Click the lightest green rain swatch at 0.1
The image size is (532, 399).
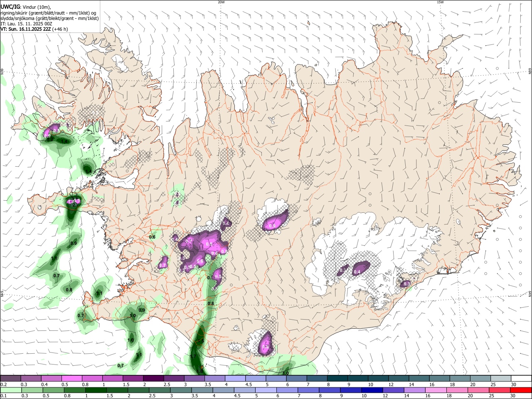pos(10,390)
